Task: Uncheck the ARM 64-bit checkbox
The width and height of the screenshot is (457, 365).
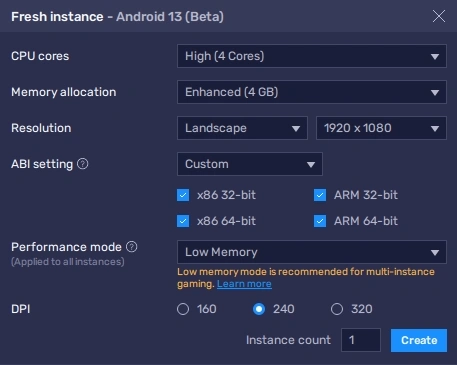Action: (x=320, y=221)
